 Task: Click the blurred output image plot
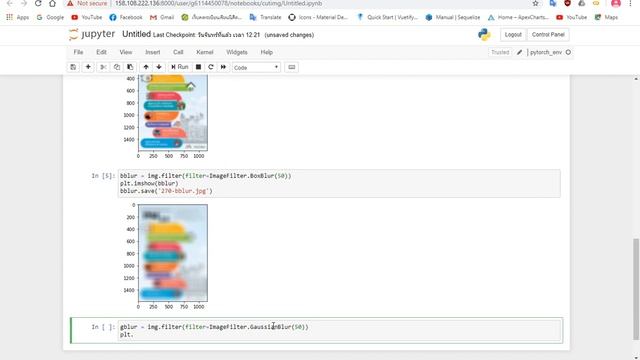173,253
